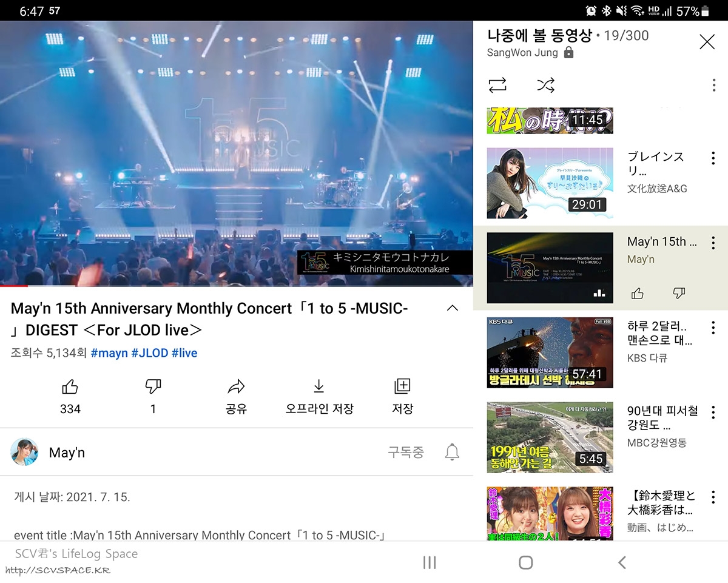728x583 pixels.
Task: Tap the offline save download icon
Action: coord(319,386)
